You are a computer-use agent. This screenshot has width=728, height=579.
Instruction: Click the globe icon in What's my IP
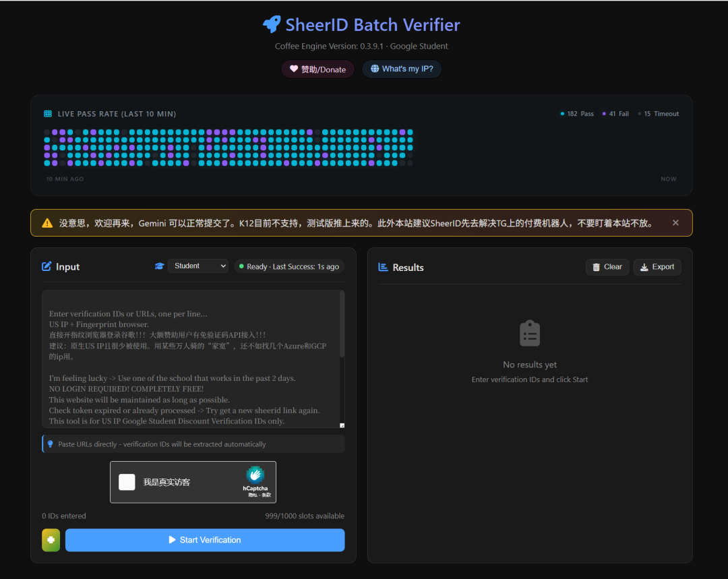[x=375, y=69]
